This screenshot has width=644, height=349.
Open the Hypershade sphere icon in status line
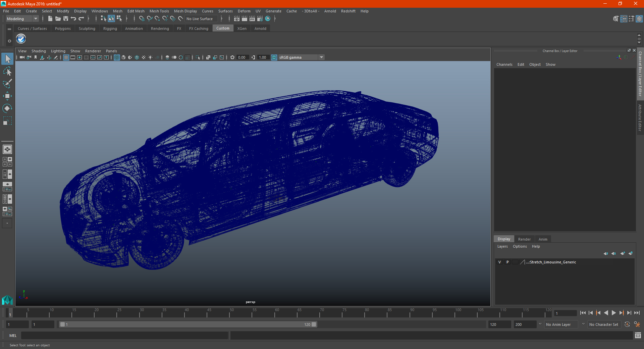(x=268, y=19)
